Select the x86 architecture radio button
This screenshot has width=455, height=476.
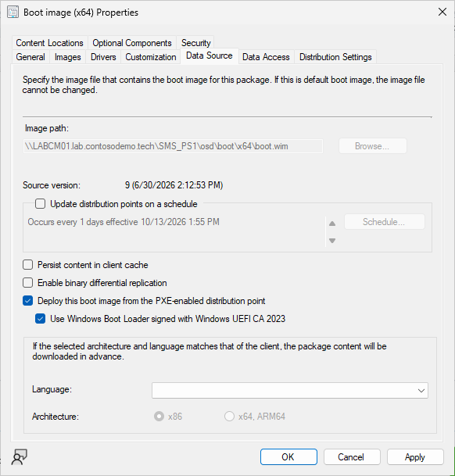point(159,416)
